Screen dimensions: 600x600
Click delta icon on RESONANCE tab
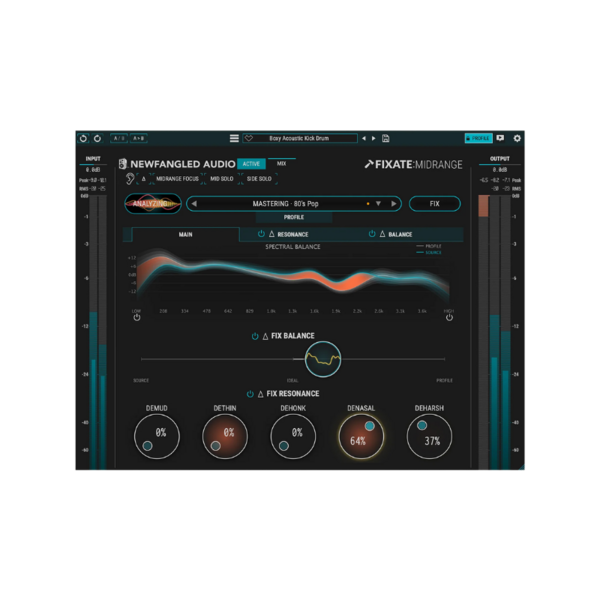pyautogui.click(x=272, y=234)
